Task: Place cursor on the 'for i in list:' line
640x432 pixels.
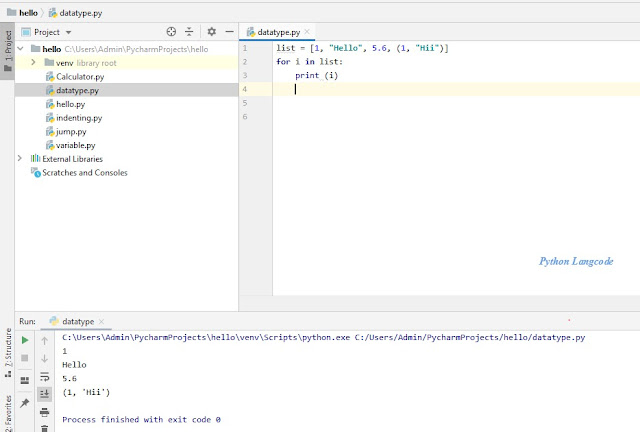Action: pyautogui.click(x=309, y=62)
